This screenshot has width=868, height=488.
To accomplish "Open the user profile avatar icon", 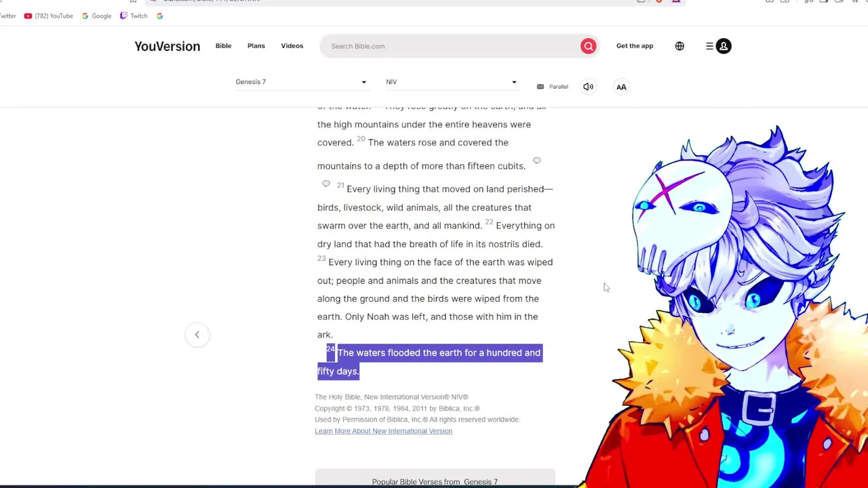I will click(724, 46).
